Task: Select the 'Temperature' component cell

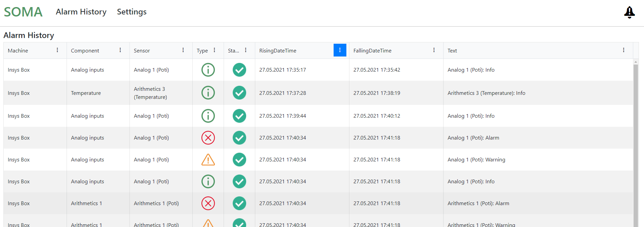Action: pyautogui.click(x=86, y=93)
